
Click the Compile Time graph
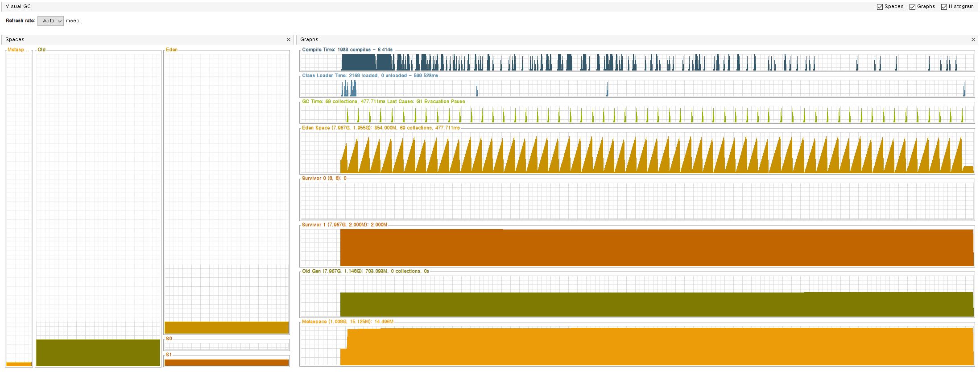point(637,62)
